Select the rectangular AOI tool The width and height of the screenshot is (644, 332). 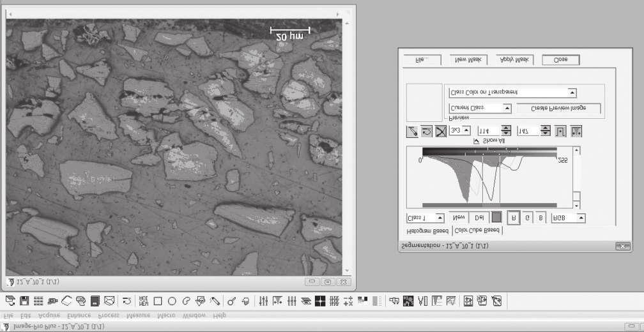tap(157, 301)
